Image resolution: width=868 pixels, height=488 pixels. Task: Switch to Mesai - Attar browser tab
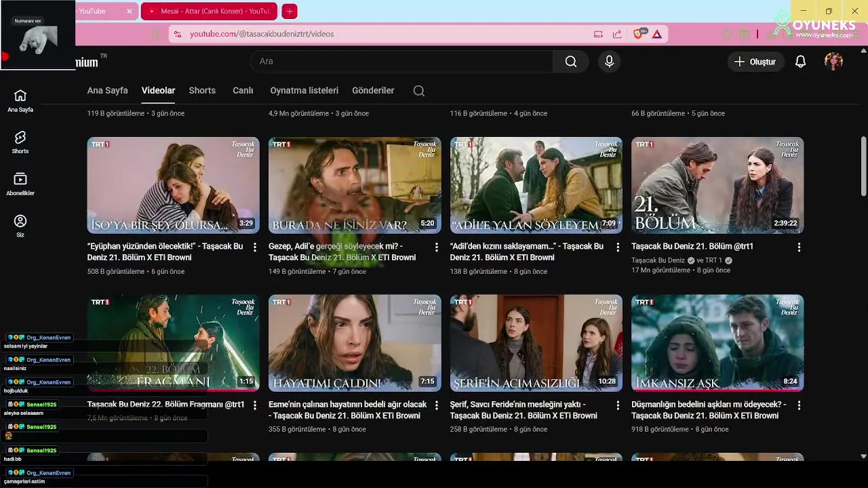(210, 11)
